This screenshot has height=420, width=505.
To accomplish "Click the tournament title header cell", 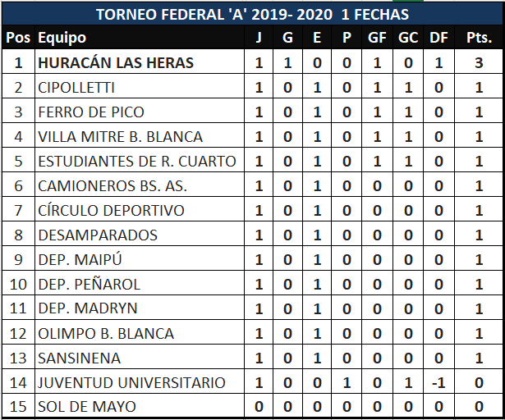I will tap(252, 15).
